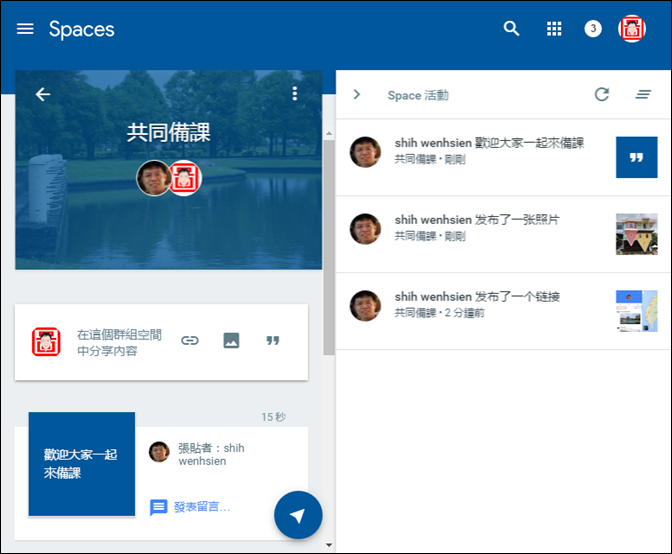Click the Spaces app title
Image resolution: width=672 pixels, height=554 pixels.
point(81,30)
